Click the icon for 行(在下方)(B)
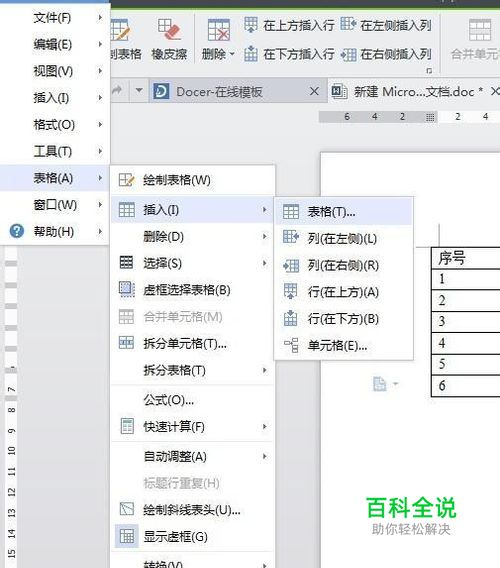500x568 pixels. (x=290, y=318)
